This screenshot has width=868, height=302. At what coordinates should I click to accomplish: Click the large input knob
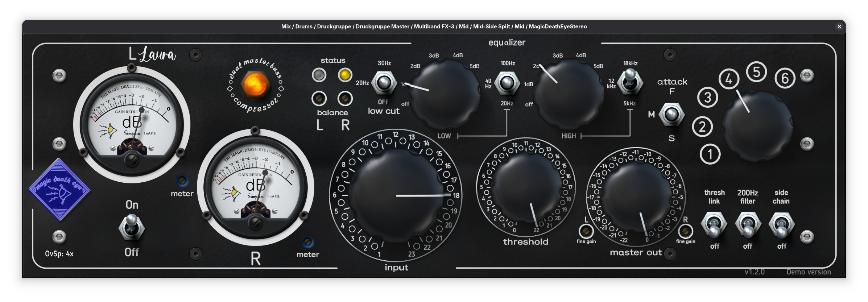(396, 196)
